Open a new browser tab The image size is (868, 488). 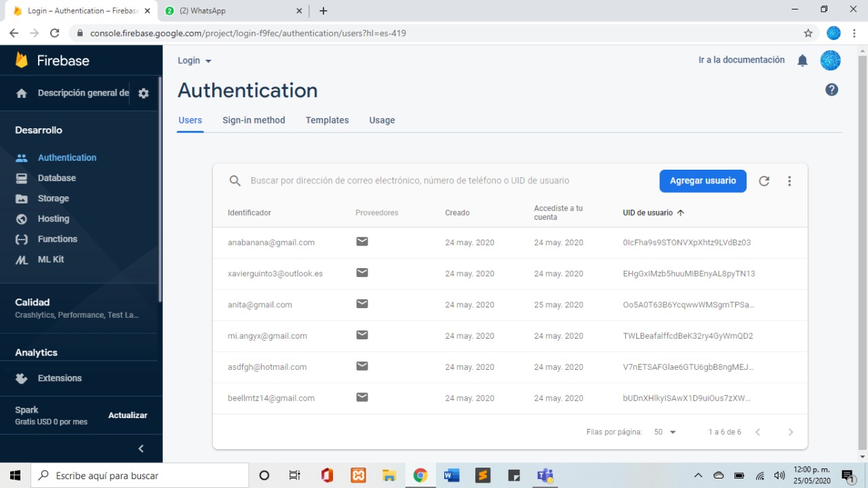click(323, 11)
